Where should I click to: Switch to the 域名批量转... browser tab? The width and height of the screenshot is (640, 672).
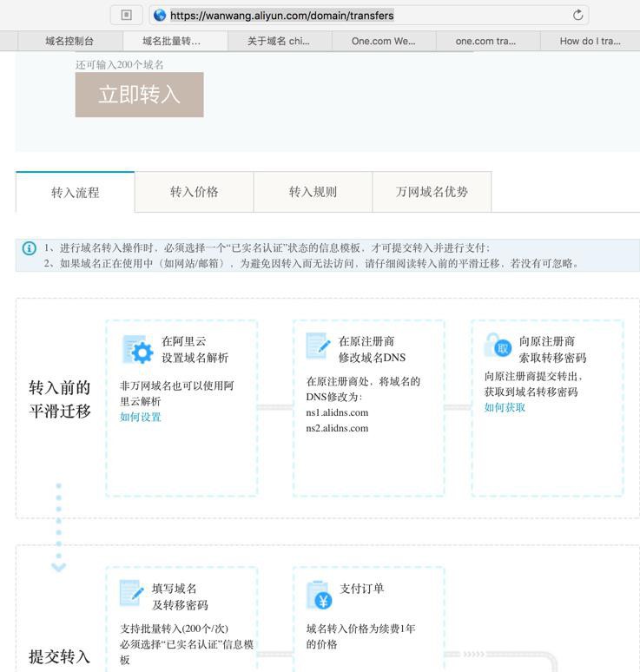click(x=175, y=41)
